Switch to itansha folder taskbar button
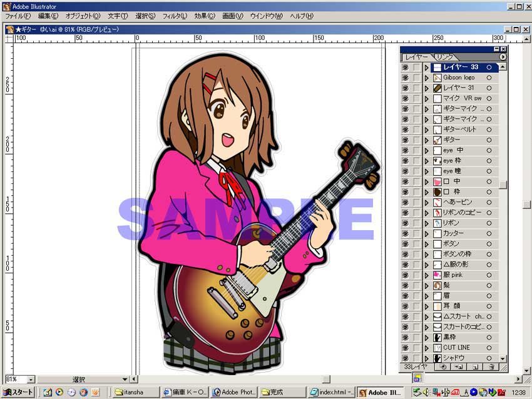 (x=136, y=392)
